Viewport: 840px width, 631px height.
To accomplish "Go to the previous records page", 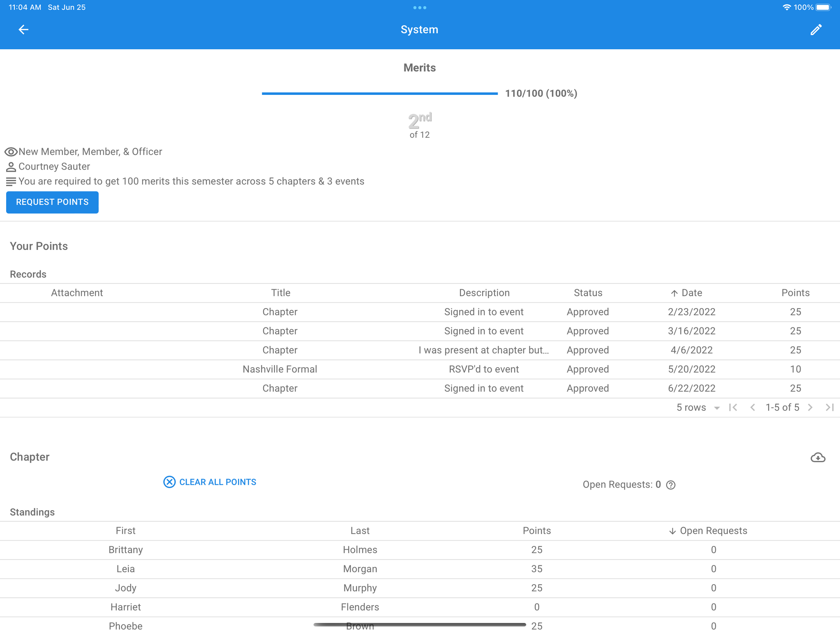I will [x=752, y=408].
